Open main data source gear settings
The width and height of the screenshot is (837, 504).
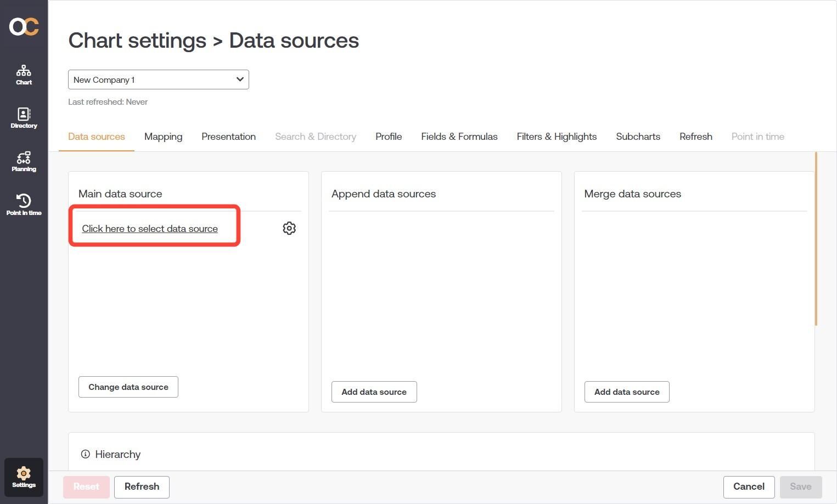(x=289, y=228)
